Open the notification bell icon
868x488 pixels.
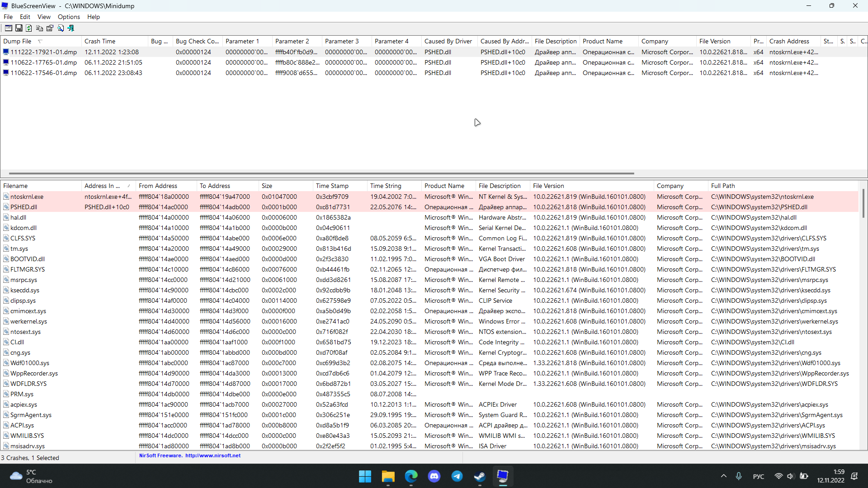click(854, 476)
